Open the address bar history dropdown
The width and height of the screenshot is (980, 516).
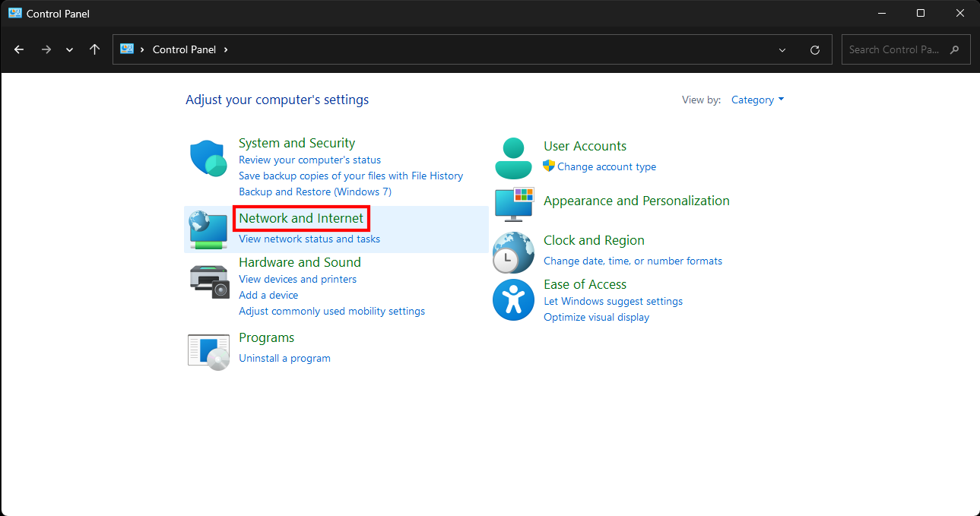[x=782, y=50]
